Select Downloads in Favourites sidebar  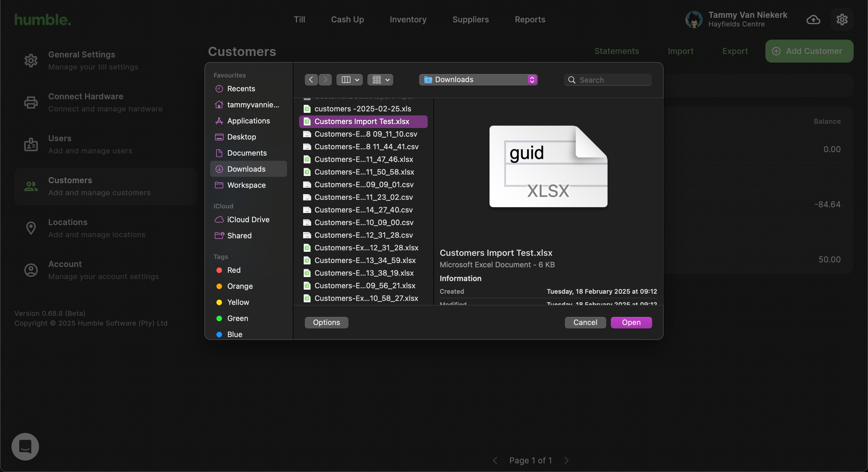coord(248,169)
